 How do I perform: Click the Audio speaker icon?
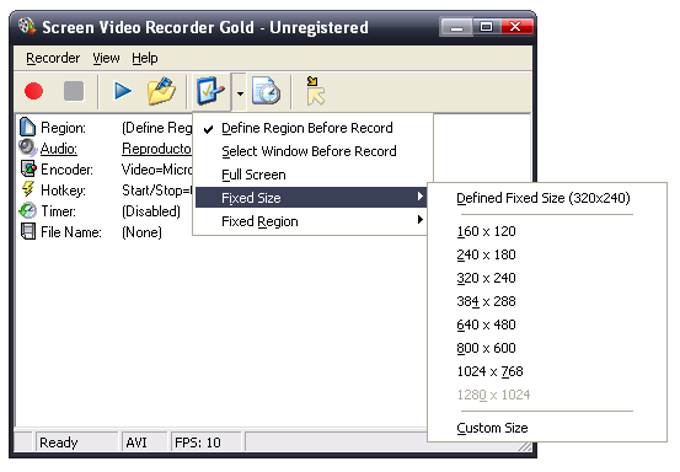point(27,148)
